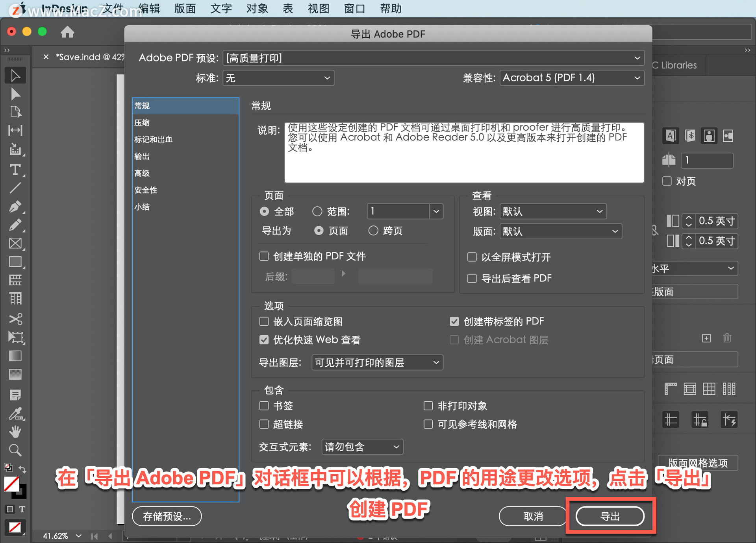
Task: Select the Output category
Action: click(x=185, y=157)
